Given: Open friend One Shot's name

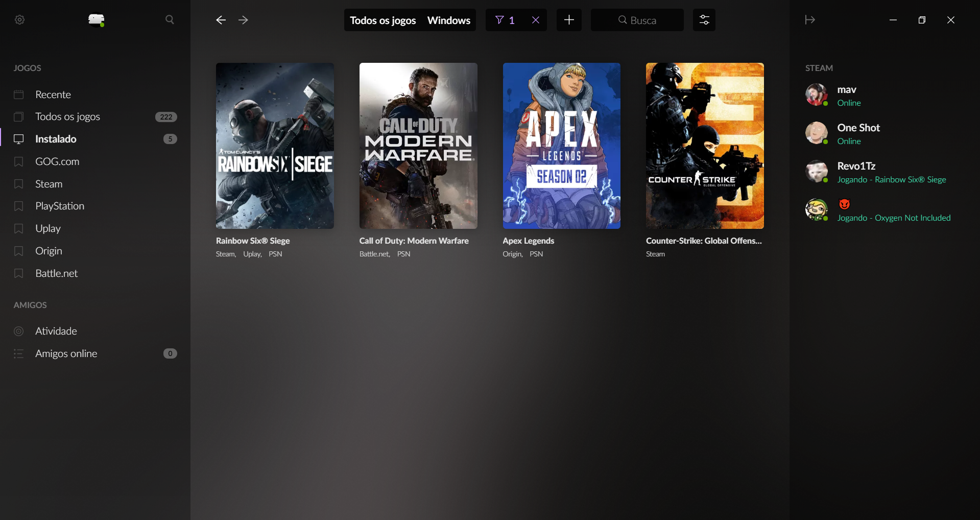Looking at the screenshot, I should pos(858,128).
